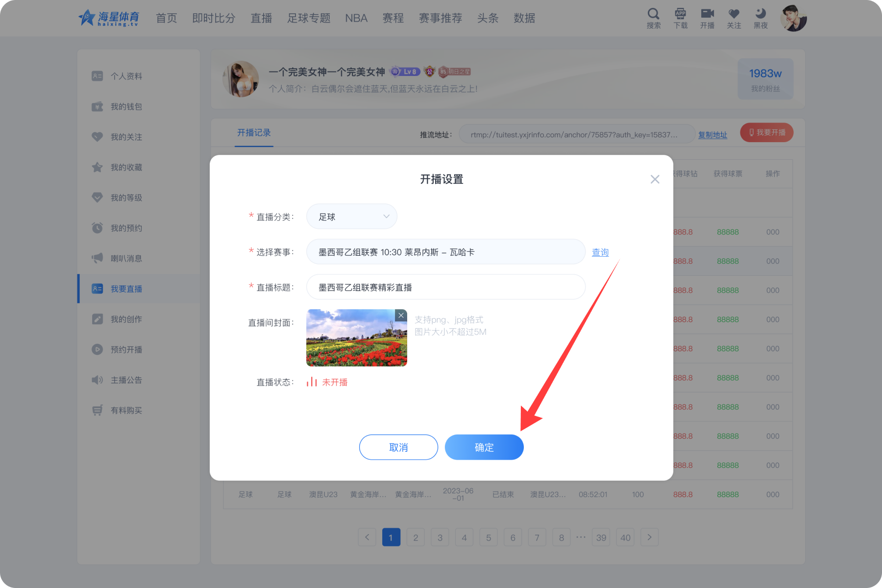The height and width of the screenshot is (588, 882).
Task: Open user avatar in top bar
Action: [793, 19]
